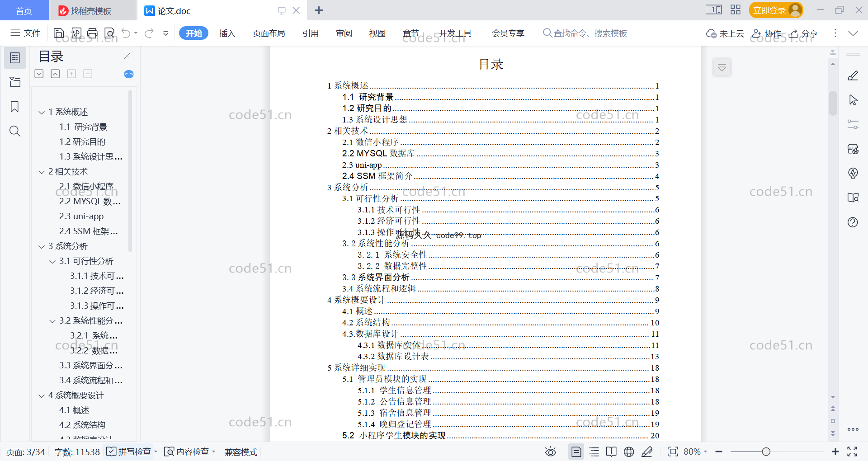
Task: Click page count 页面: 3/34 indicator
Action: (26, 452)
